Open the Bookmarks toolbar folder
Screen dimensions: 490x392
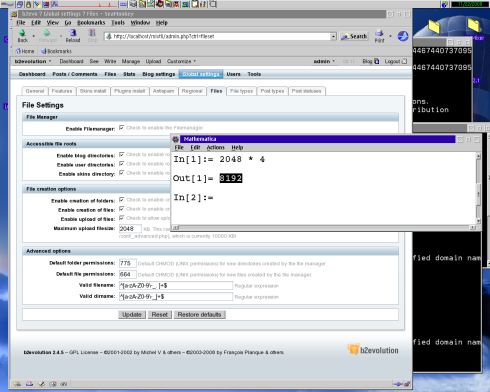(56, 51)
